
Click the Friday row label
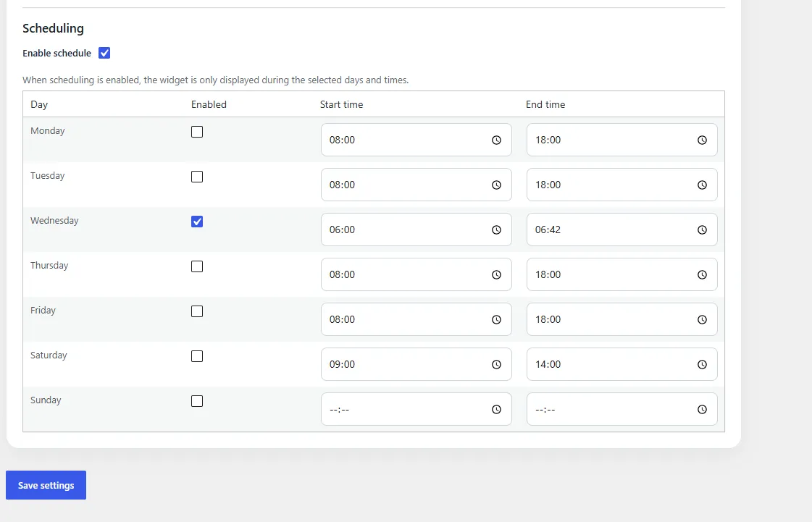[43, 310]
